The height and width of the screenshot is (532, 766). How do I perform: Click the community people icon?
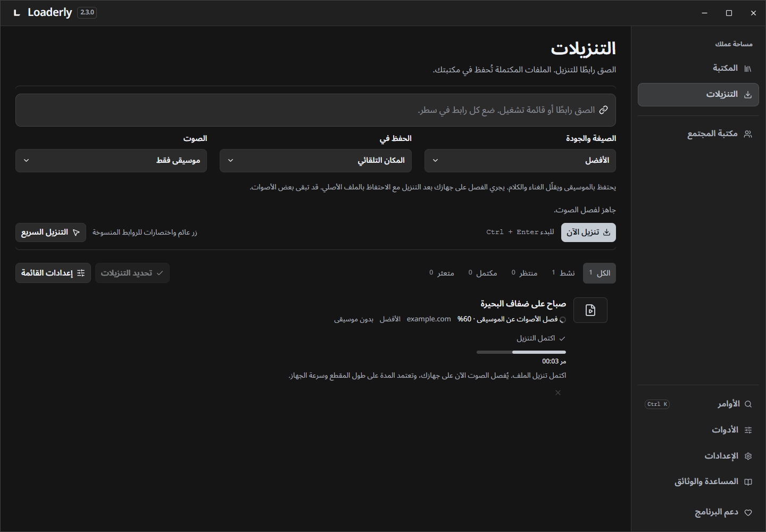coord(748,134)
